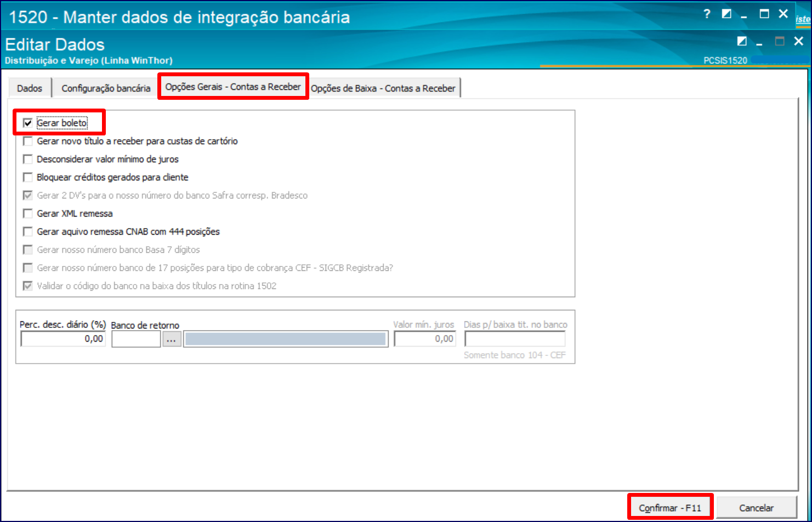
Task: Check Desconsiderar valor mínimo de juros
Action: click(x=28, y=159)
